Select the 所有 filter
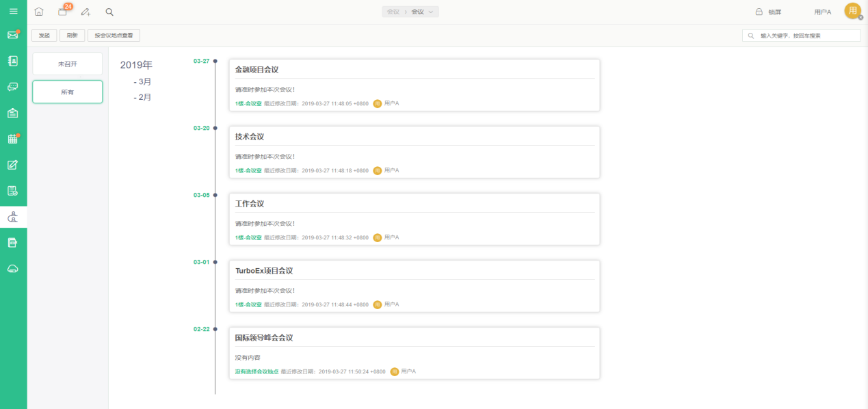The image size is (868, 409). [68, 92]
